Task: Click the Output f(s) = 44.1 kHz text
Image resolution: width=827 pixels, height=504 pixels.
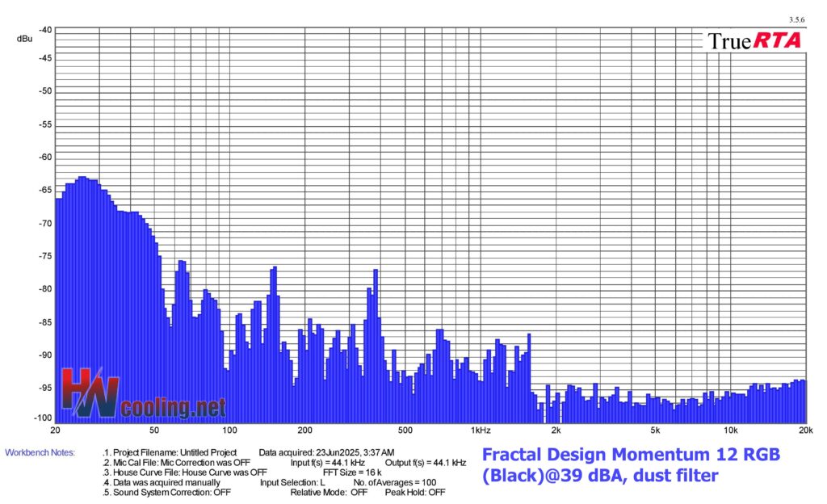Action: (x=426, y=462)
